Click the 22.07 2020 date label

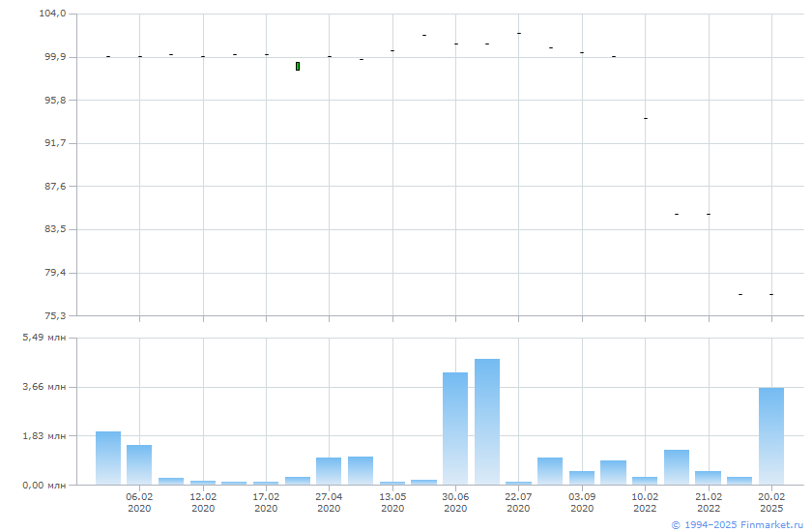point(518,502)
